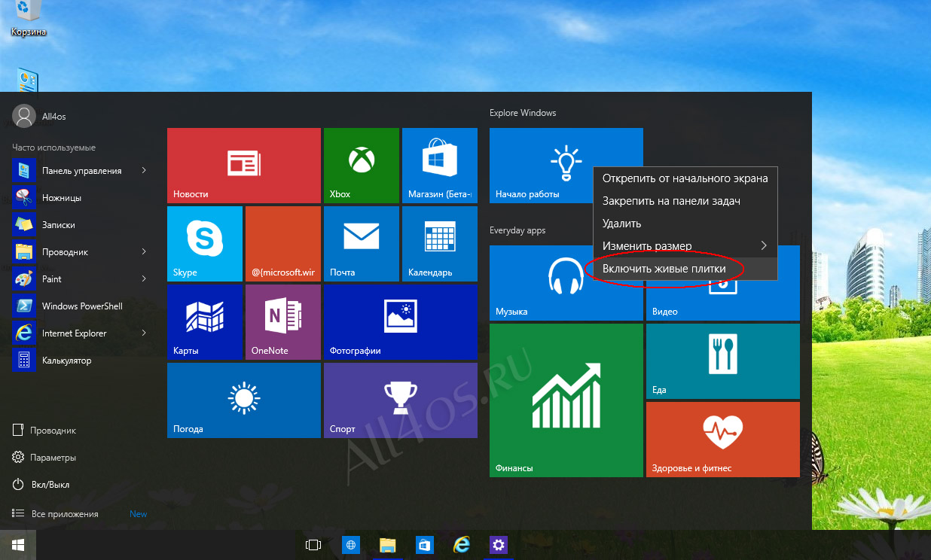931x560 pixels.
Task: Choose Закрепить на панели задач
Action: (x=685, y=201)
